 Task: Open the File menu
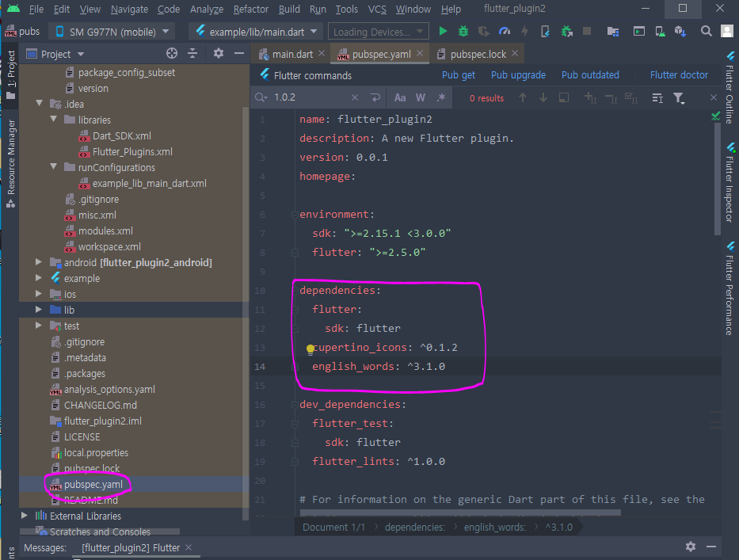point(36,9)
